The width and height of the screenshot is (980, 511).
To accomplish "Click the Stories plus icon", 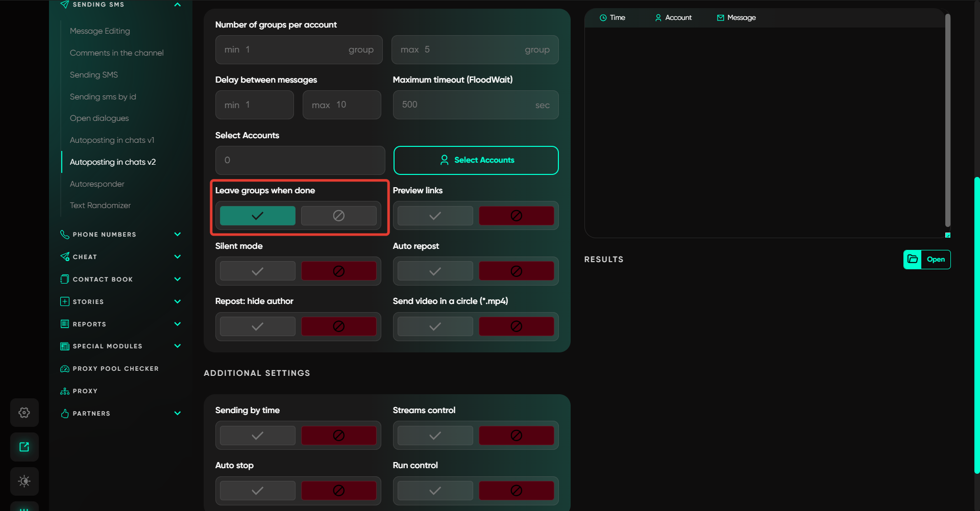I will coord(65,301).
